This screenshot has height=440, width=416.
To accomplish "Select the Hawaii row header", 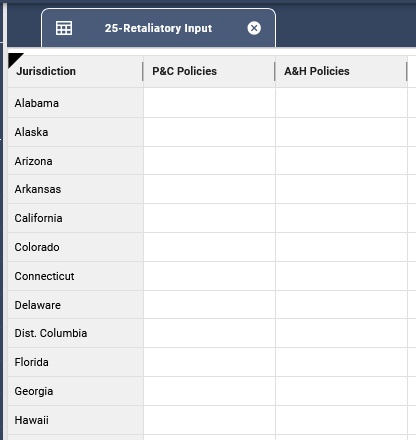I will click(76, 420).
